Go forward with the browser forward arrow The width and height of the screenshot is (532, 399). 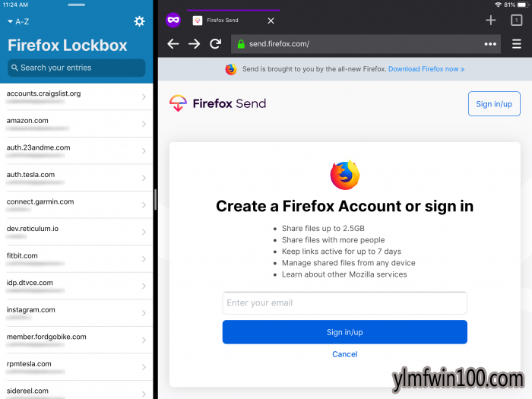click(x=194, y=44)
